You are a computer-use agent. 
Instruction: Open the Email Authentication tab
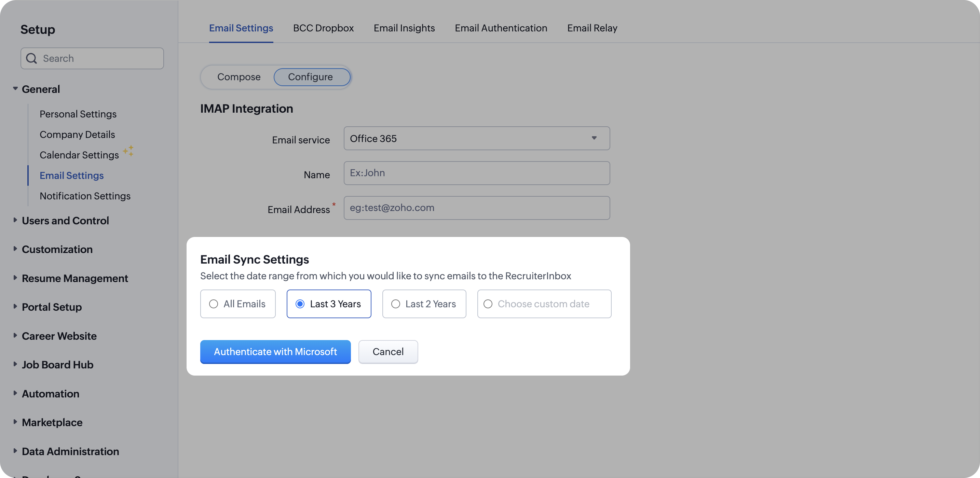point(501,28)
